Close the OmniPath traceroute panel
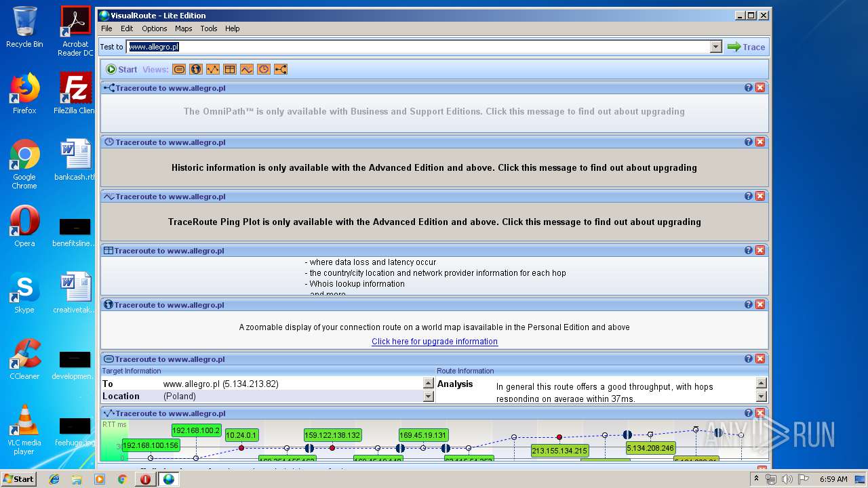 pyautogui.click(x=760, y=87)
